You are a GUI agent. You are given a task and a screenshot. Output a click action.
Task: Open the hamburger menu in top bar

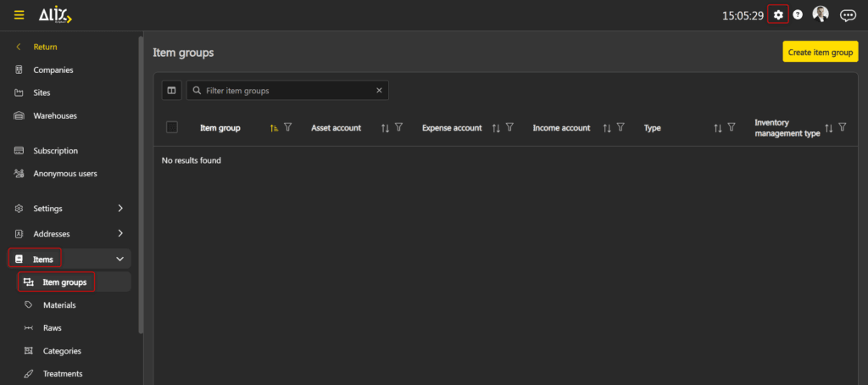19,15
